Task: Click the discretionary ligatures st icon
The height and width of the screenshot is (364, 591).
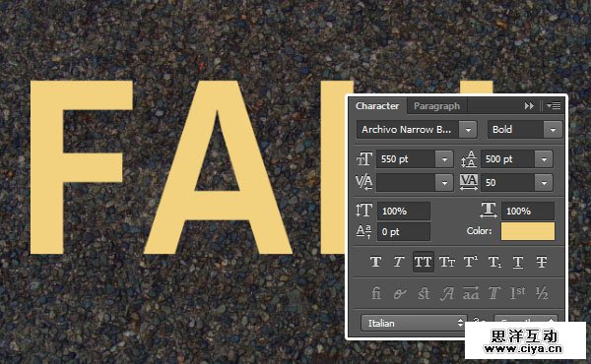Action: (424, 293)
